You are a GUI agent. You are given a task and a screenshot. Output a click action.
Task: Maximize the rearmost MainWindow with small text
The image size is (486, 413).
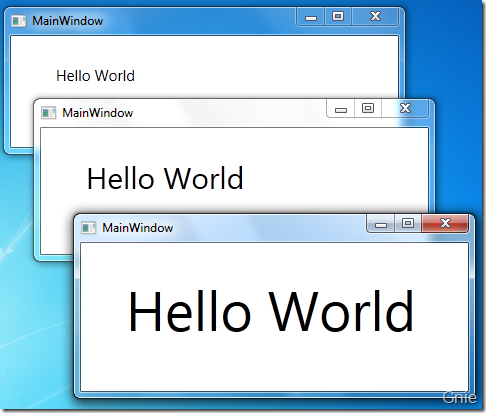click(x=338, y=17)
